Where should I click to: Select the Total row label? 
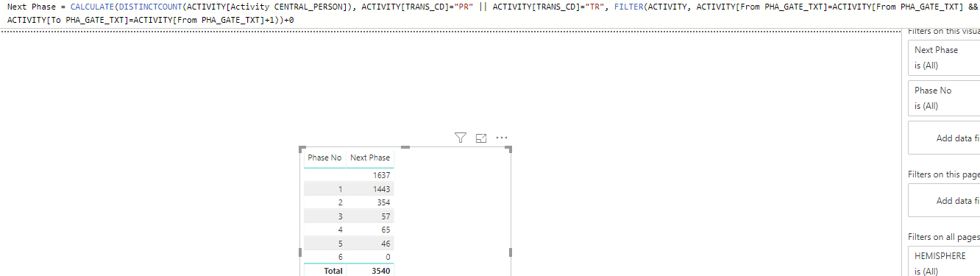pos(333,271)
